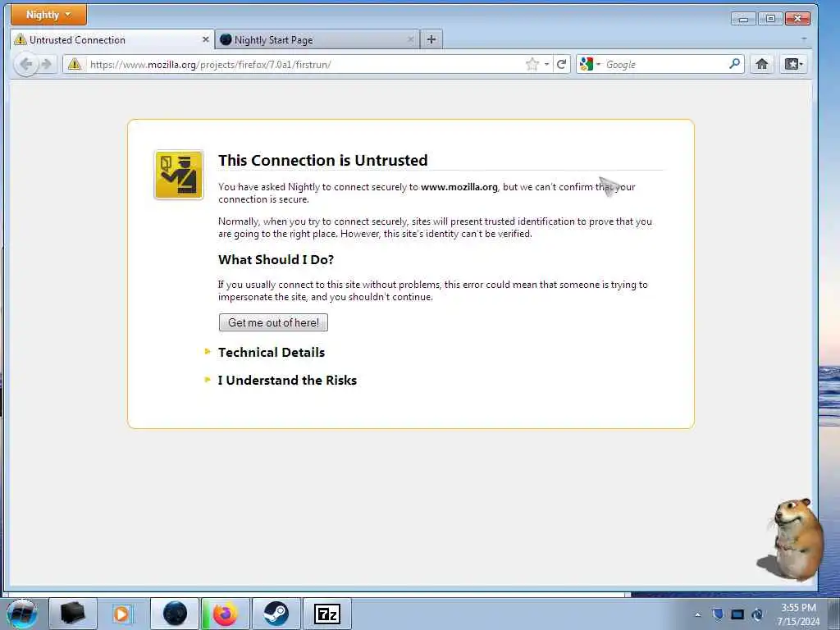Open the address bar history dropdown arrow

546,64
